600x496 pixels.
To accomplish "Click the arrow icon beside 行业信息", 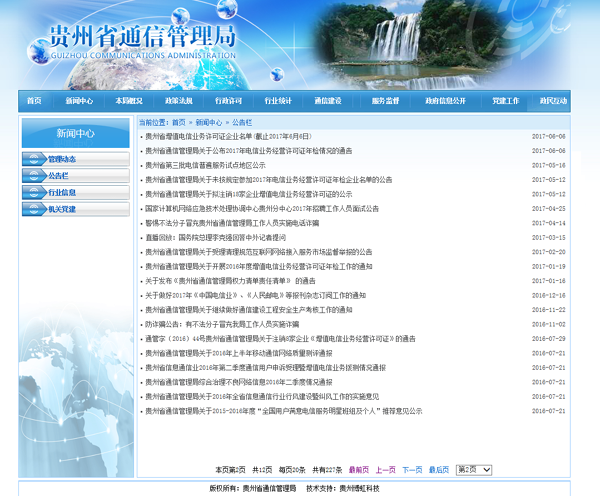I will (x=31, y=192).
